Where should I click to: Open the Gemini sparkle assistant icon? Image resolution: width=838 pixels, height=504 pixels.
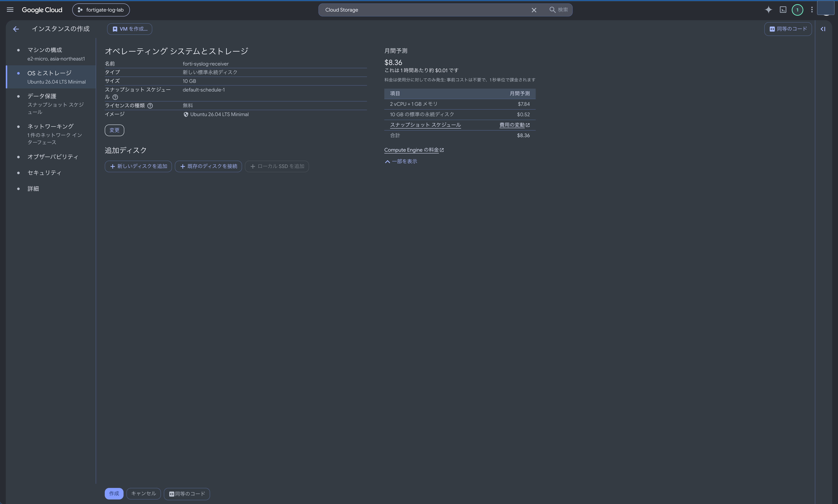(768, 10)
